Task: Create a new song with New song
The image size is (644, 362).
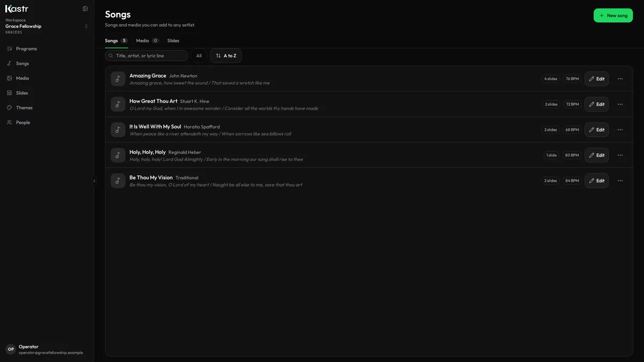Action: coord(613,16)
